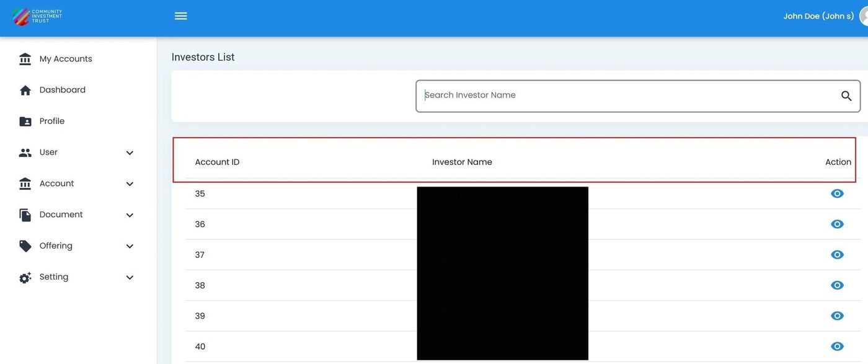Expand the User menu chevron

pyautogui.click(x=130, y=153)
